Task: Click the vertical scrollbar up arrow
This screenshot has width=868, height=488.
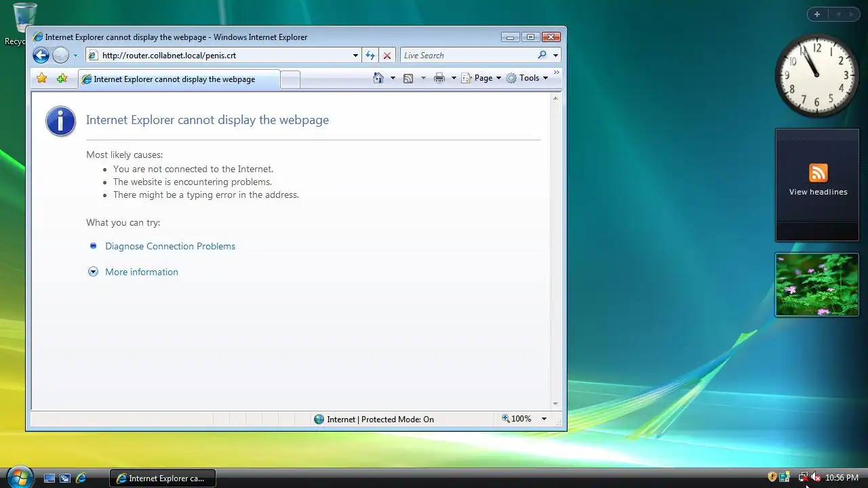Action: [x=555, y=99]
